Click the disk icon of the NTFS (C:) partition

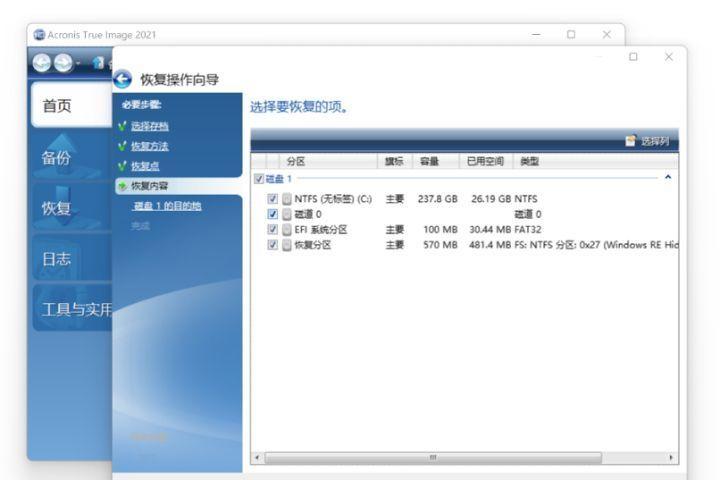point(287,199)
